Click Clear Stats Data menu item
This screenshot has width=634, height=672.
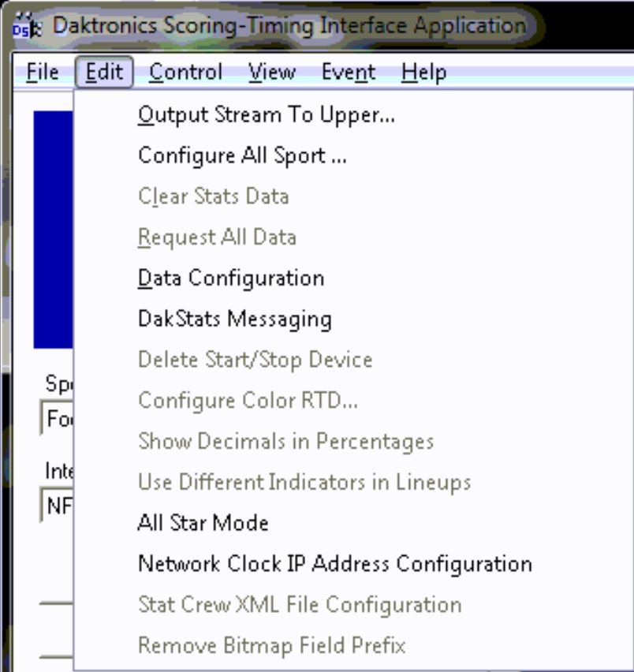point(213,196)
